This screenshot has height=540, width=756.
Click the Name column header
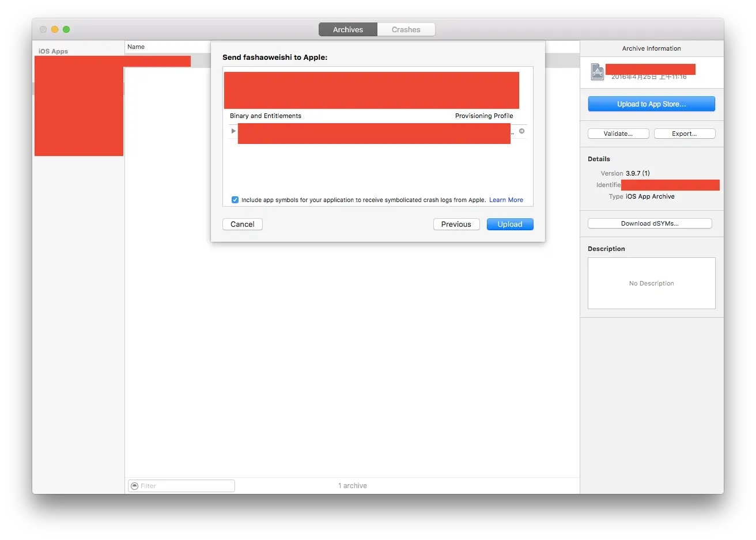(136, 47)
